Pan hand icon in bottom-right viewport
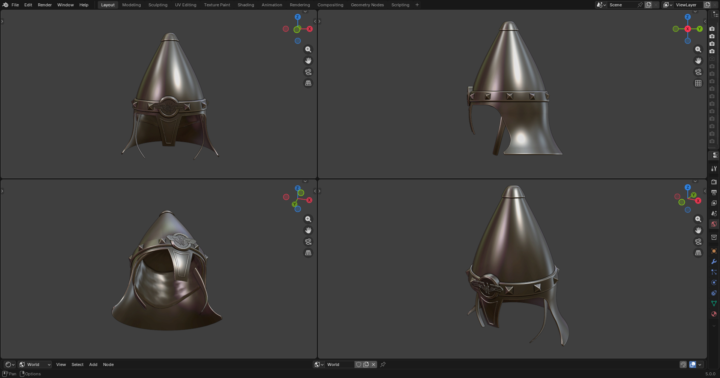720x378 pixels. pos(698,230)
